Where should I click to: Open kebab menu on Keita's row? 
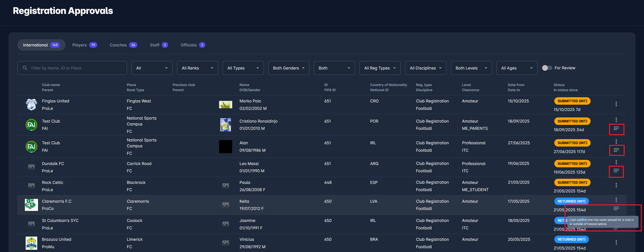[x=616, y=200]
